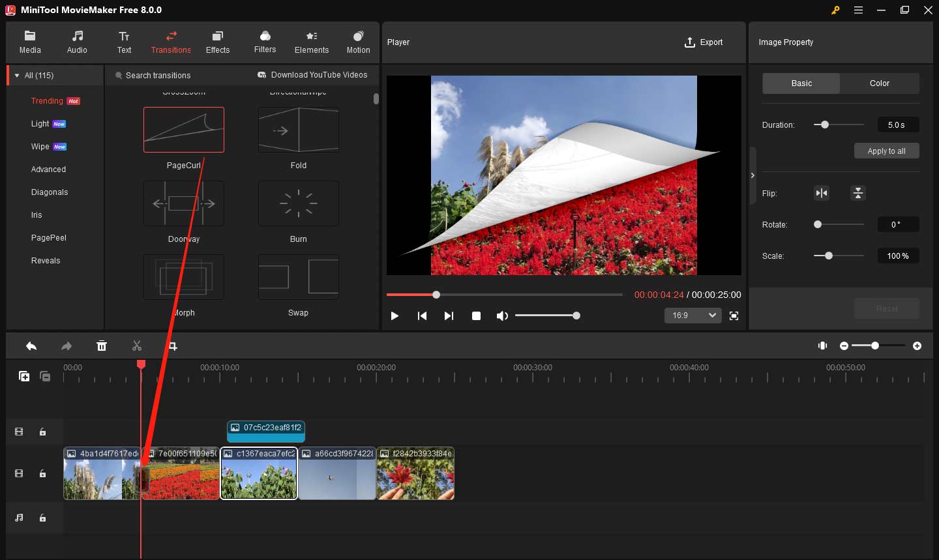Open the aspect ratio dropdown showing 16:9
Screen dimensions: 939x560
(x=693, y=315)
